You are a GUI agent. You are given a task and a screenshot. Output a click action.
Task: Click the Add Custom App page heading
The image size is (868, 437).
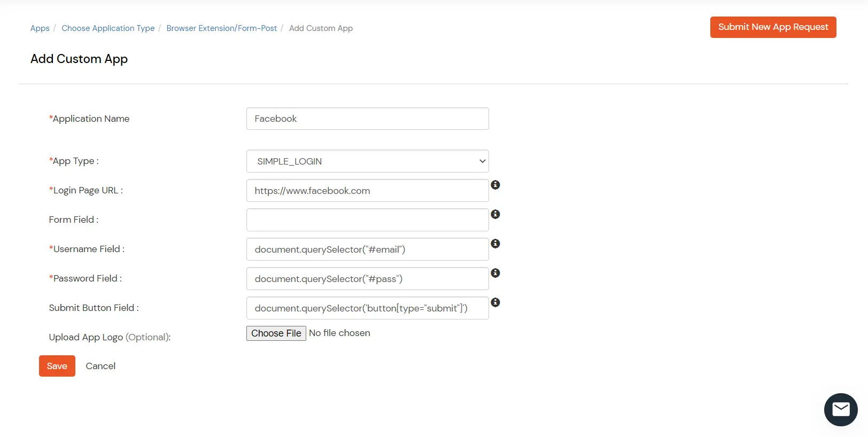[79, 59]
